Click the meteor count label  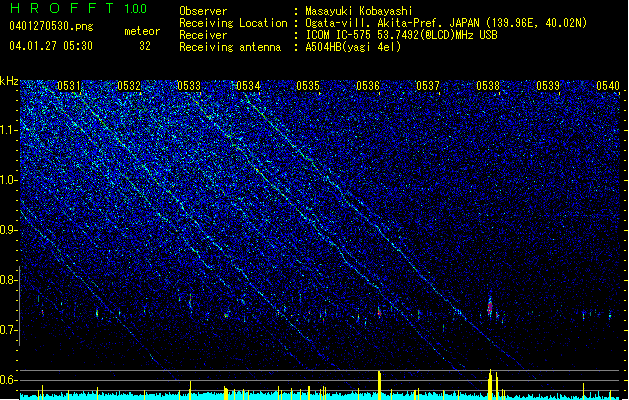click(x=142, y=31)
